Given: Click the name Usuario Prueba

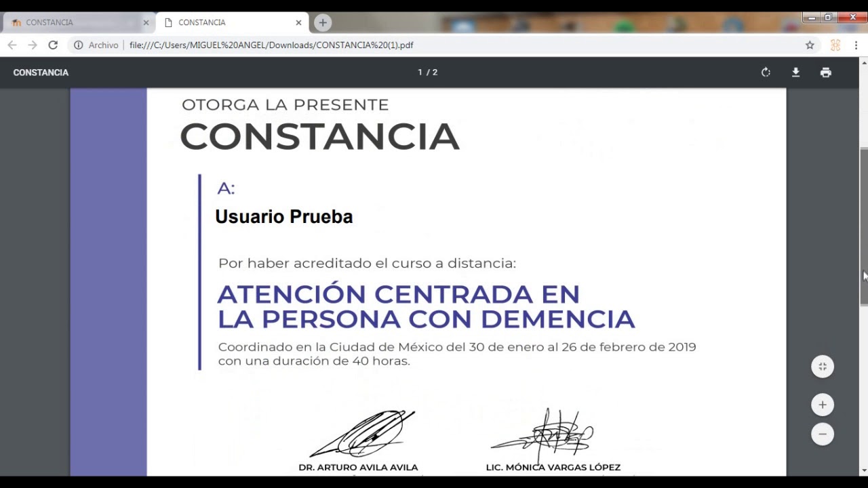Looking at the screenshot, I should pos(284,217).
